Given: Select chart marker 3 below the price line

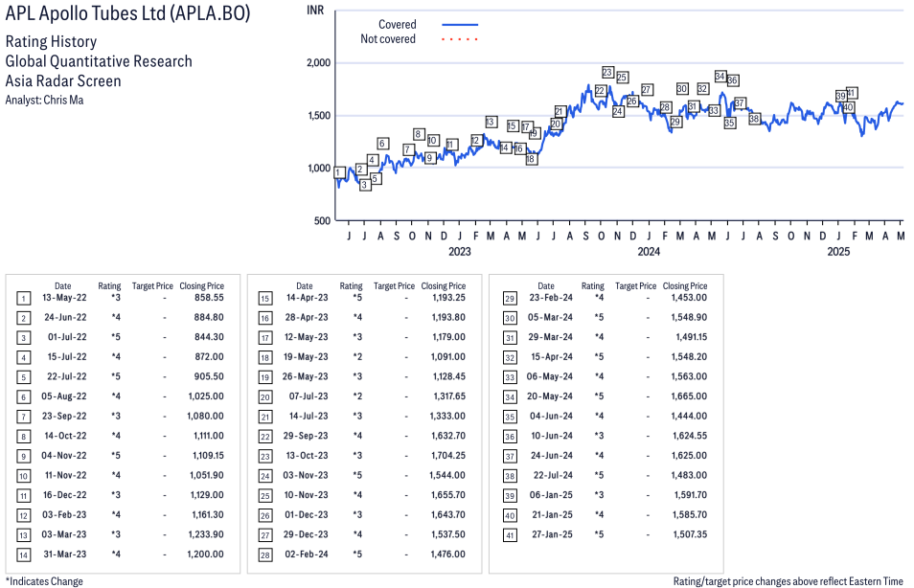Looking at the screenshot, I should coord(365,185).
